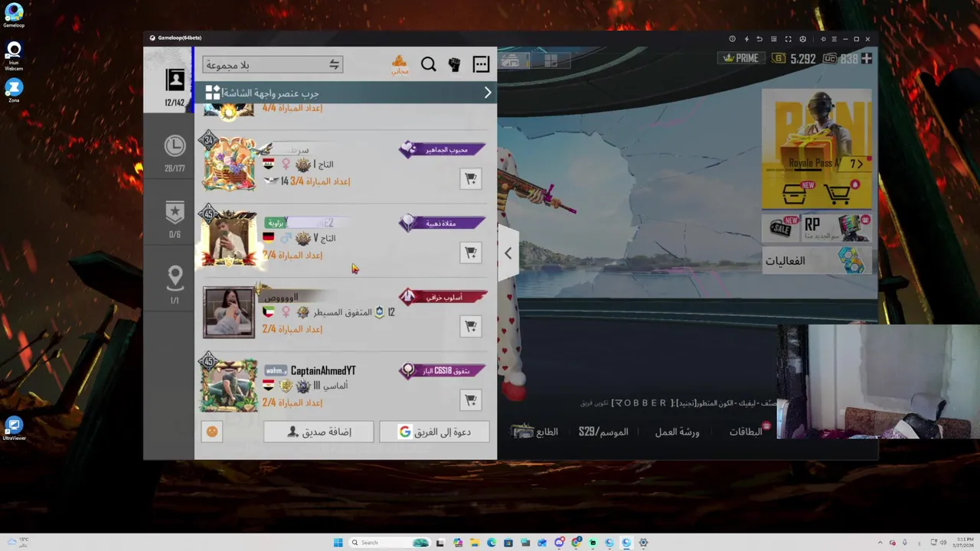Click the flag cart icon for CaptainAhmedYT
Image resolution: width=980 pixels, height=551 pixels.
(471, 399)
